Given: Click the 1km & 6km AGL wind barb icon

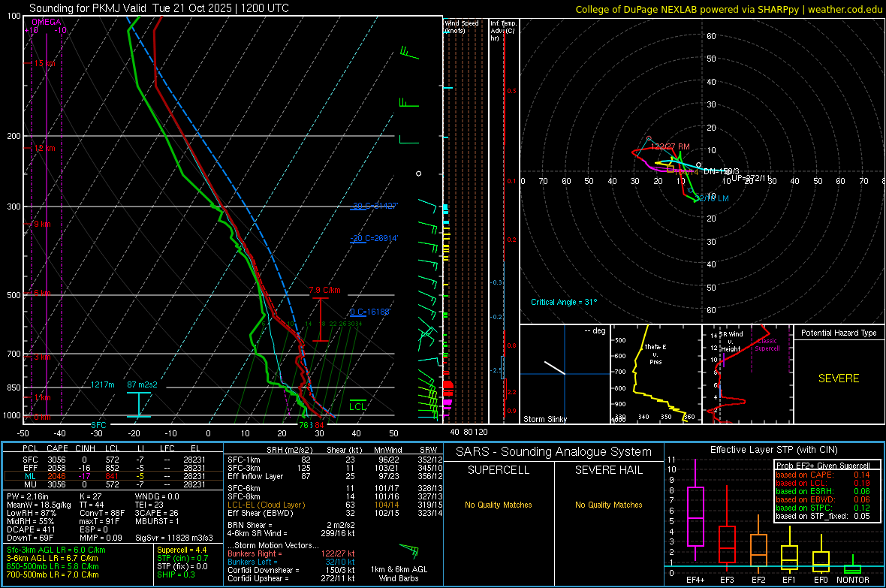Looking at the screenshot, I should pos(410,551).
